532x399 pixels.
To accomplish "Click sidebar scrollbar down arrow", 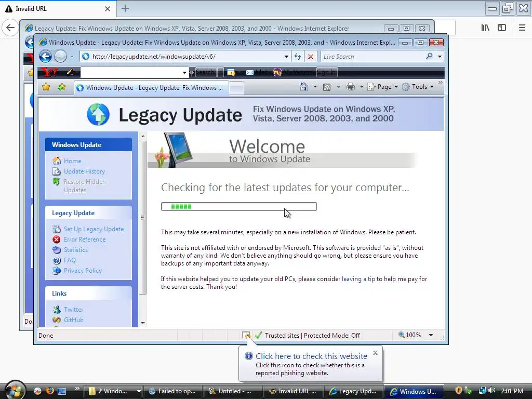I will click(x=143, y=323).
